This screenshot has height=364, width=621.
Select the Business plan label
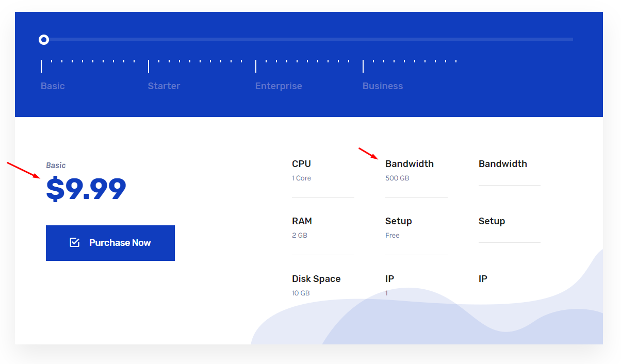pos(383,86)
